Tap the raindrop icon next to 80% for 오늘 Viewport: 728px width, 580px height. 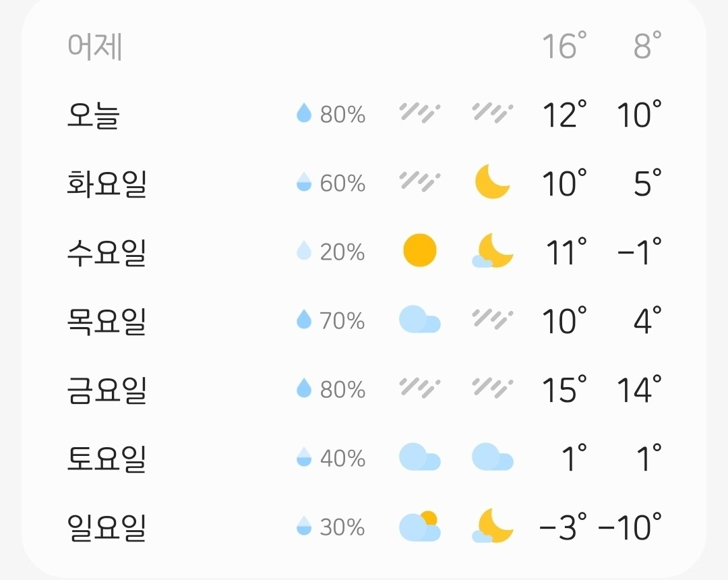[304, 113]
